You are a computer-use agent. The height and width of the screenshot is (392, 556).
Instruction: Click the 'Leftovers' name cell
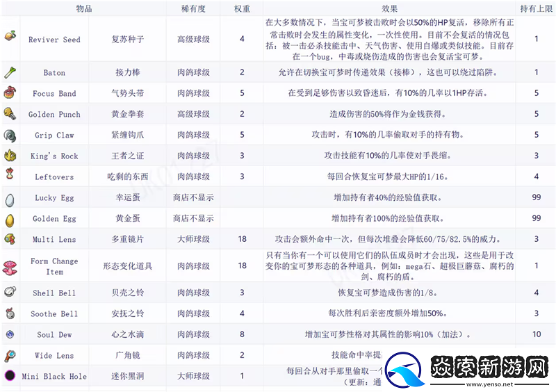pyautogui.click(x=54, y=177)
